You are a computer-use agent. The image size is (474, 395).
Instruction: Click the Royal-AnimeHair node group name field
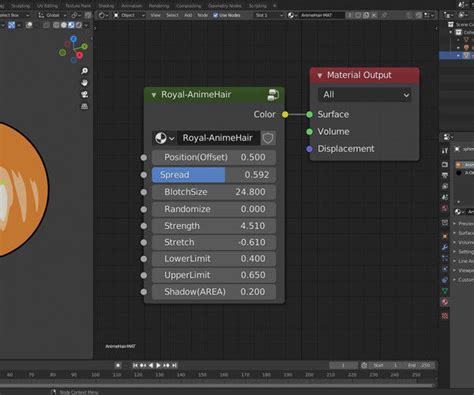218,138
